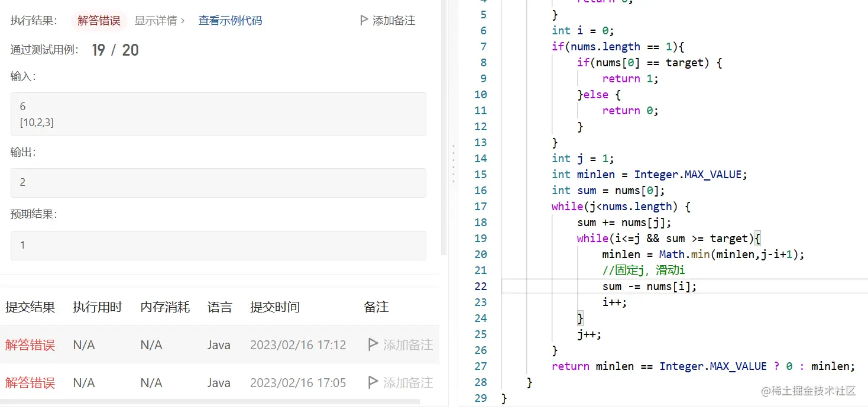Click the 执行结果: label
The image size is (868, 409).
coord(34,21)
